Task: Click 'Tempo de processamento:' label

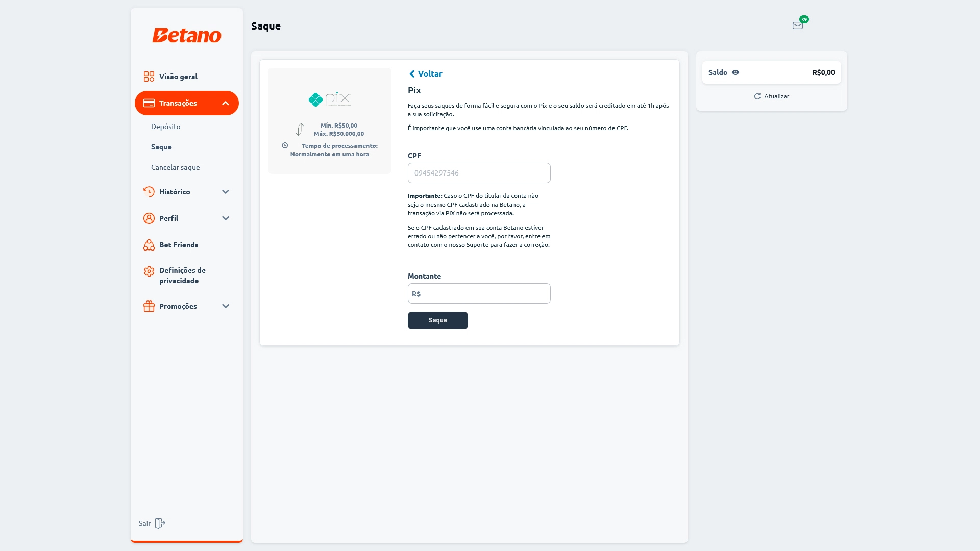Action: 340,146
